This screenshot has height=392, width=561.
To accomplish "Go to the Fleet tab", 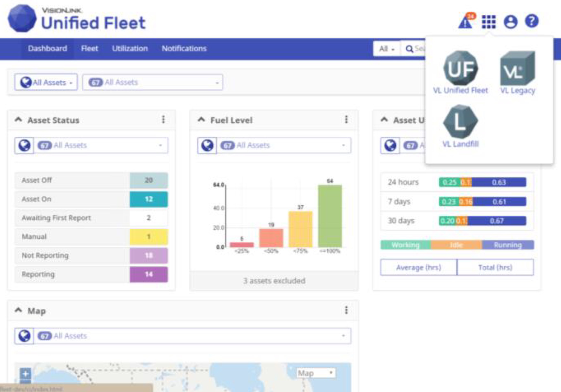I will 90,49.
